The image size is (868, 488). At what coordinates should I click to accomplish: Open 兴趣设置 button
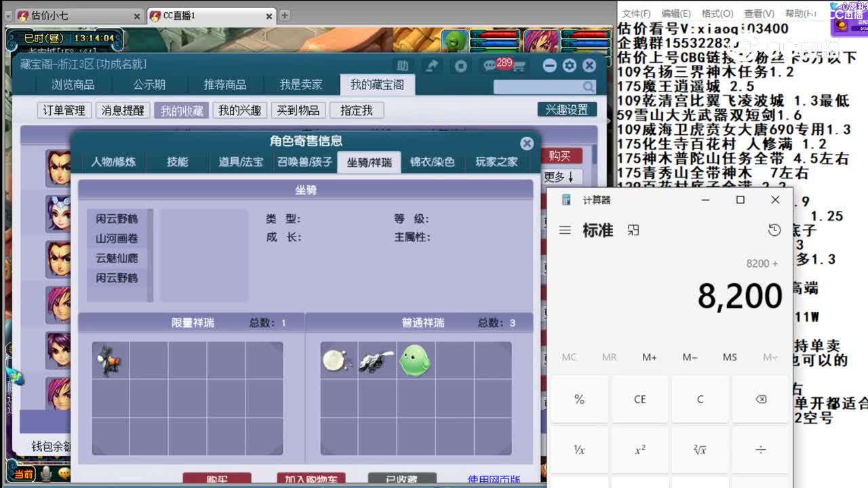567,110
